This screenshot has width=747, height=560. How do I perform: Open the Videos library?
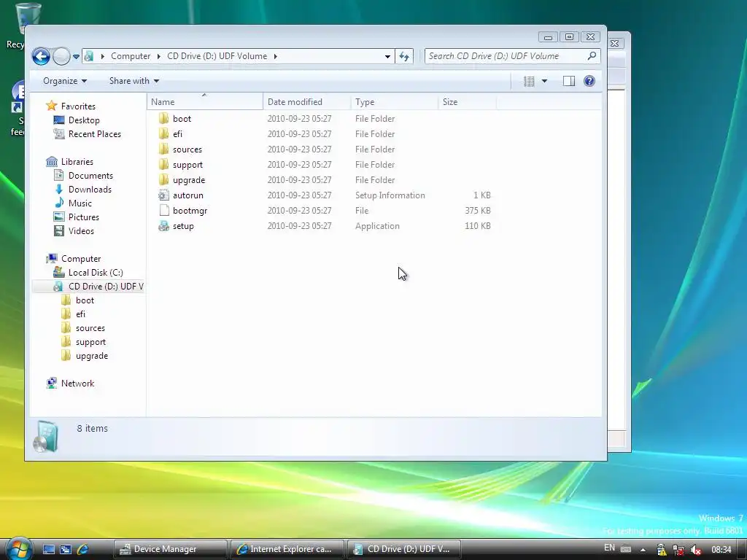click(x=81, y=230)
